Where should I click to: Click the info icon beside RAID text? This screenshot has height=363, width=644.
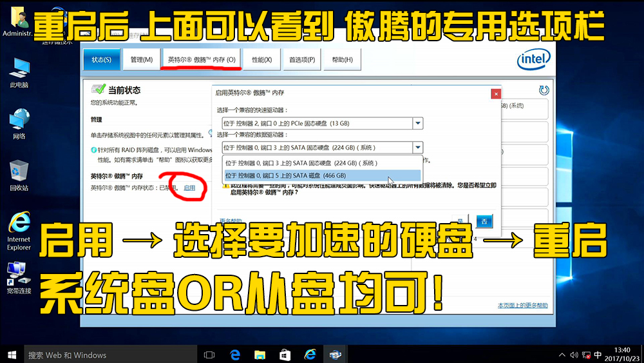93,150
